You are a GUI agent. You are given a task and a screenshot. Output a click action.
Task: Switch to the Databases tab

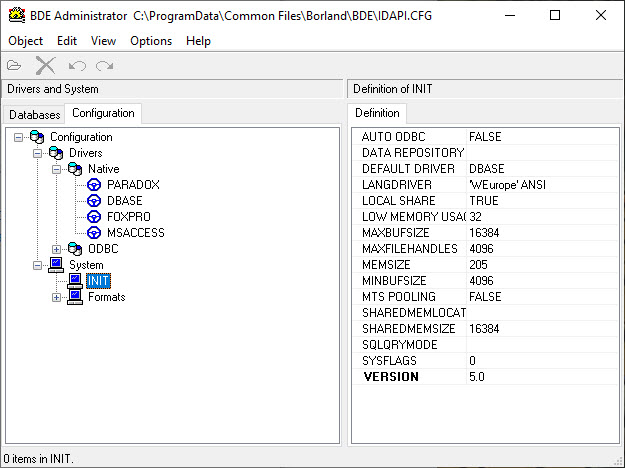click(x=35, y=115)
